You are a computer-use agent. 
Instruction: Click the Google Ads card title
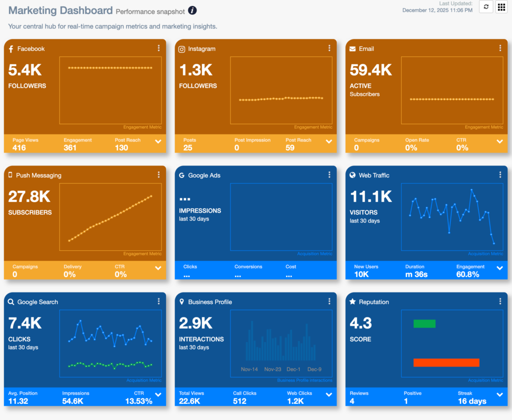tap(204, 175)
